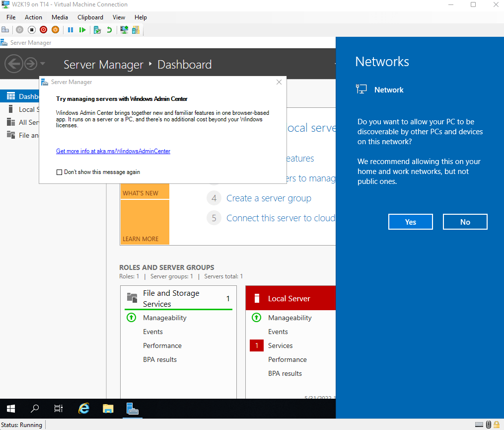Viewport: 504px width, 430px height.
Task: Open the Windows Start menu
Action: coord(11,409)
